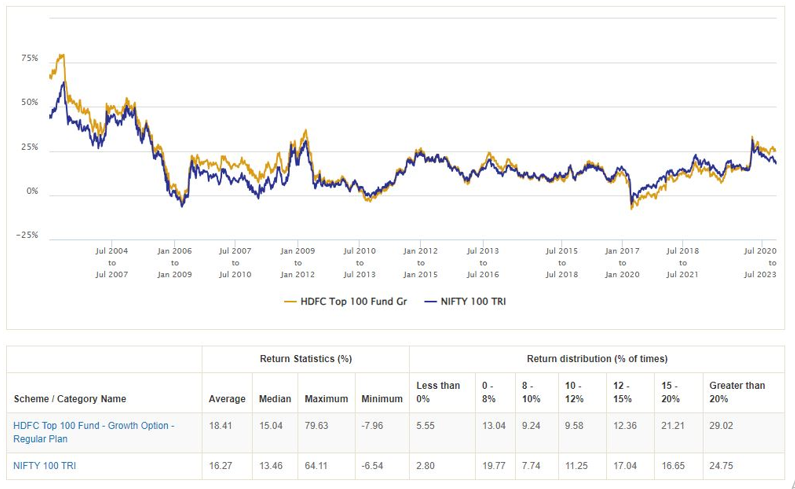Click the Return distribution (% of times) header
Image resolution: width=795 pixels, height=489 pixels.
click(x=597, y=359)
